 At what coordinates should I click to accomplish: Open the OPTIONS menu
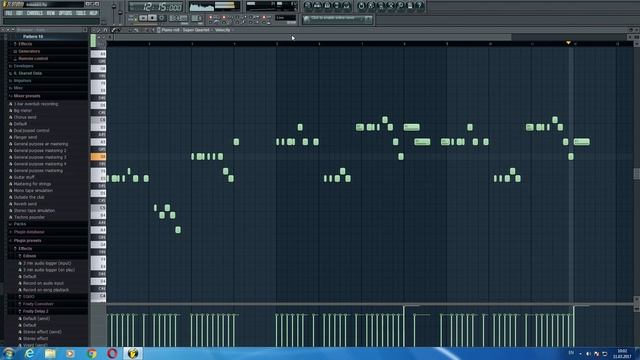pyautogui.click(x=65, y=13)
